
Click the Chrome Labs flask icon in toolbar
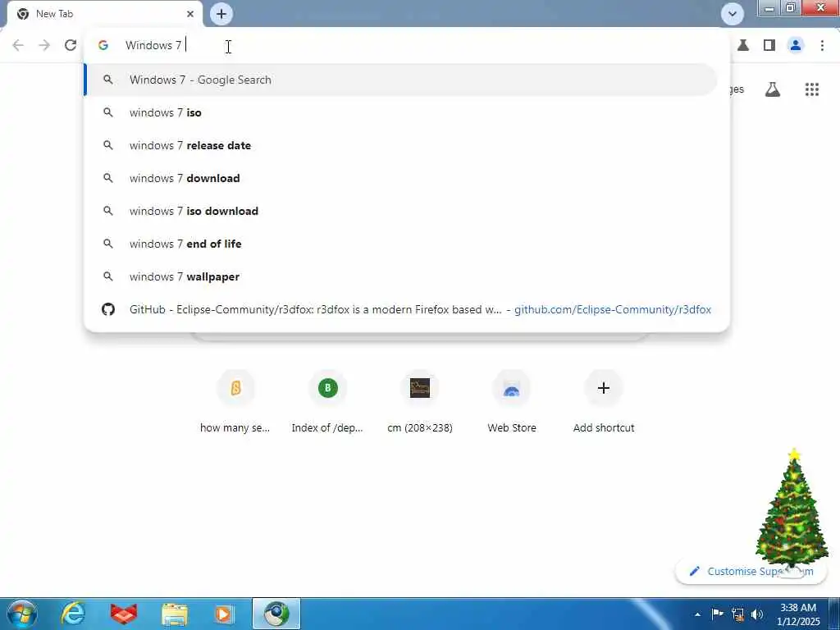point(743,46)
